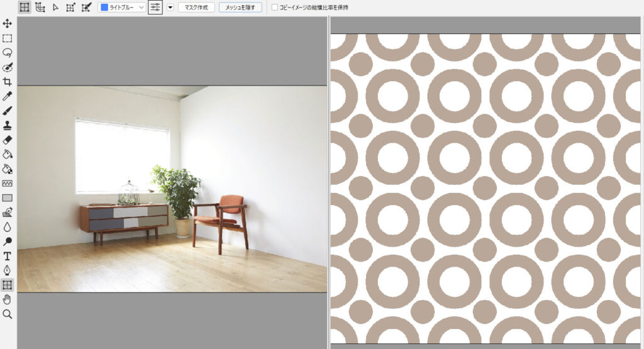Image resolution: width=644 pixels, height=349 pixels.
Task: Click the メッシュを隠す button
Action: tap(240, 8)
